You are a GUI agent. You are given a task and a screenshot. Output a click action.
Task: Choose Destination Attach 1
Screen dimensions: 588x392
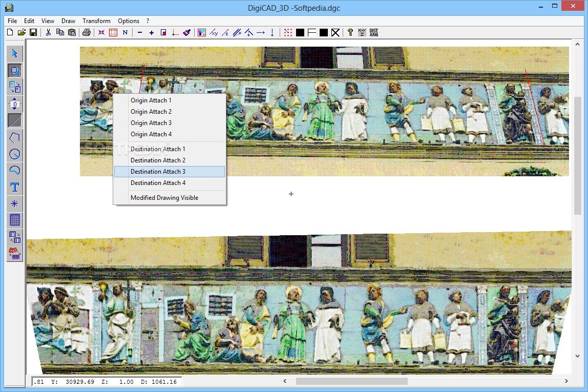170,149
